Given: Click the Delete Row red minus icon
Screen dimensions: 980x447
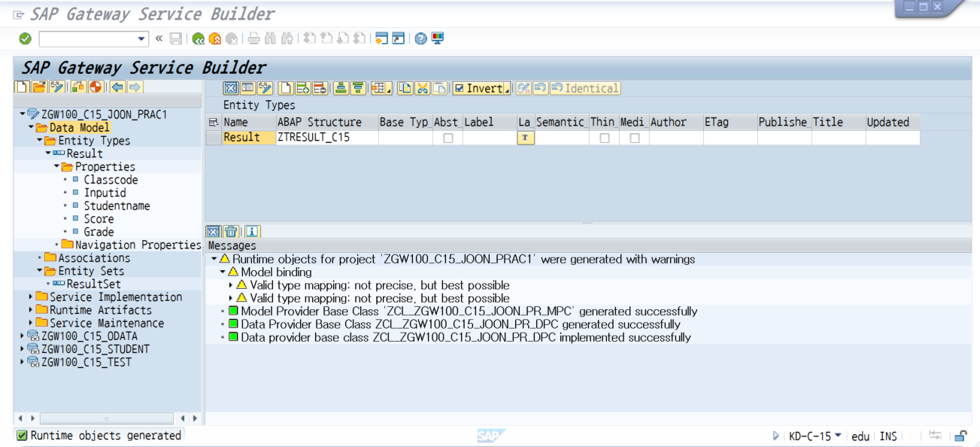Looking at the screenshot, I should 320,88.
